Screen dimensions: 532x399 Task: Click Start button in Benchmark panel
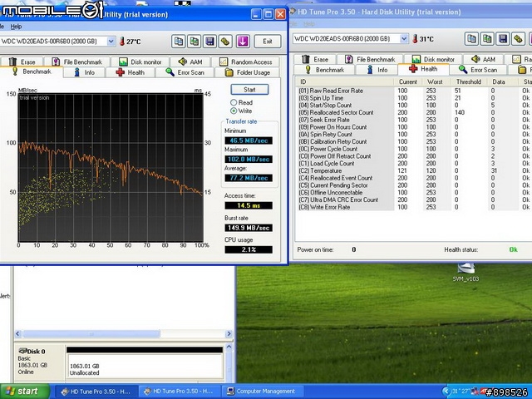tap(249, 90)
